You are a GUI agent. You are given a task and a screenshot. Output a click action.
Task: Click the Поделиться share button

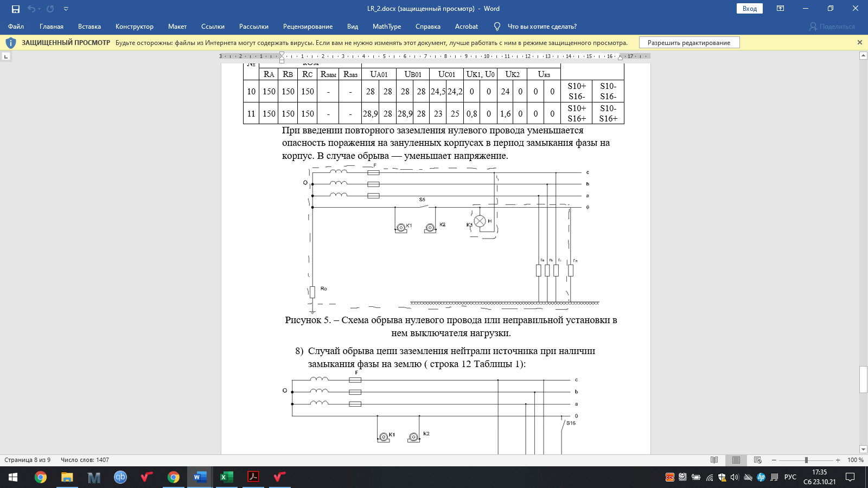pos(832,27)
